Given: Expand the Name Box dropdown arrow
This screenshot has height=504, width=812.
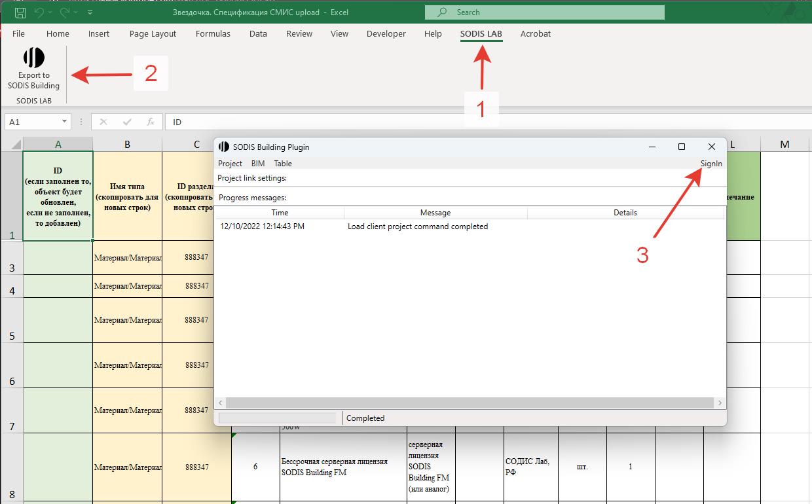Looking at the screenshot, I should [x=64, y=122].
